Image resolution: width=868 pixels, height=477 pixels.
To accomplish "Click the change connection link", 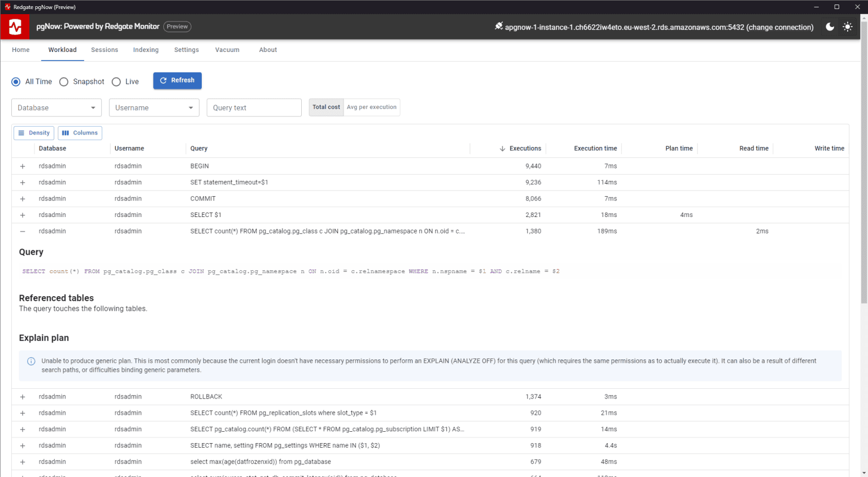I will 781,26.
